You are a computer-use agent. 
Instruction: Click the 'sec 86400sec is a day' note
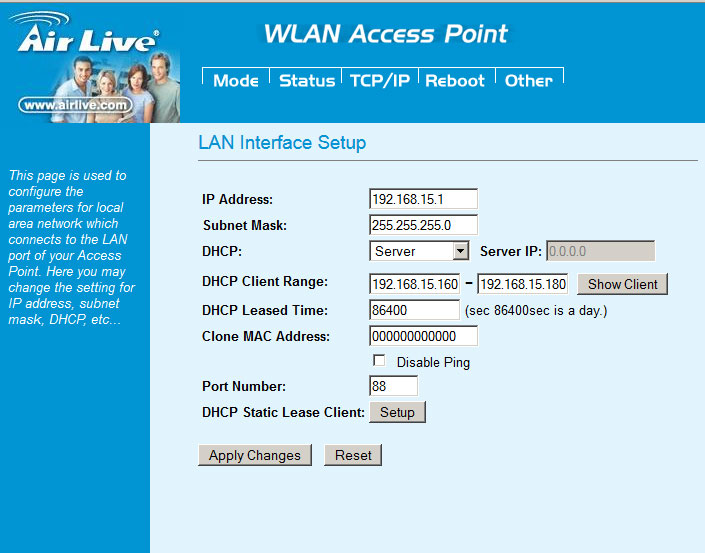(x=536, y=311)
